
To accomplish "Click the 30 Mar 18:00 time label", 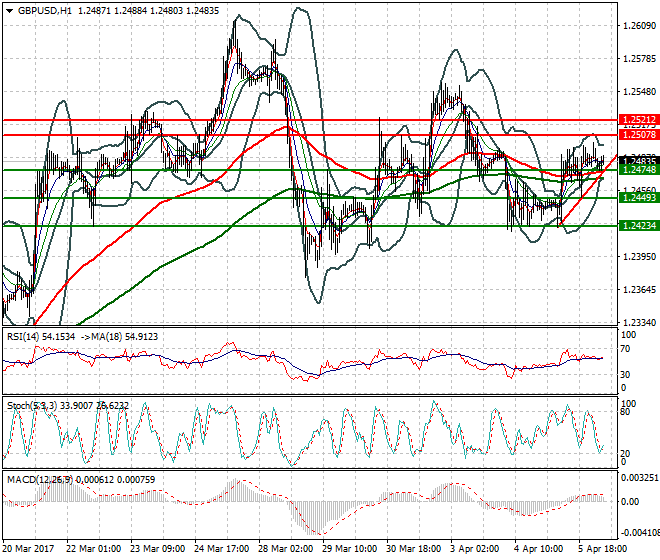I will pyautogui.click(x=414, y=549).
